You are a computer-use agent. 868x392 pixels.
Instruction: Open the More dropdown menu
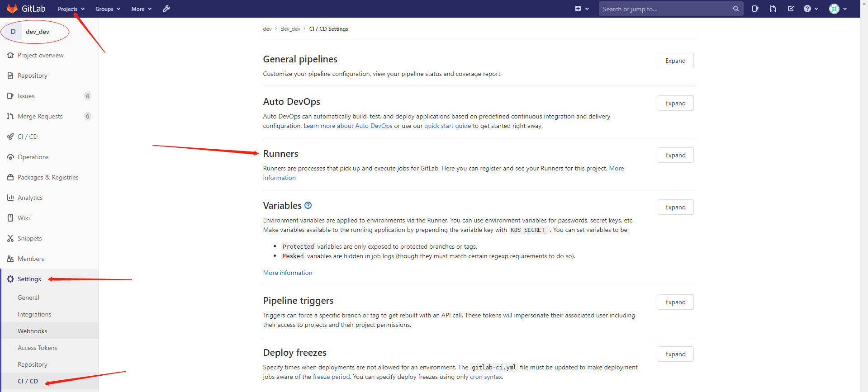click(141, 9)
